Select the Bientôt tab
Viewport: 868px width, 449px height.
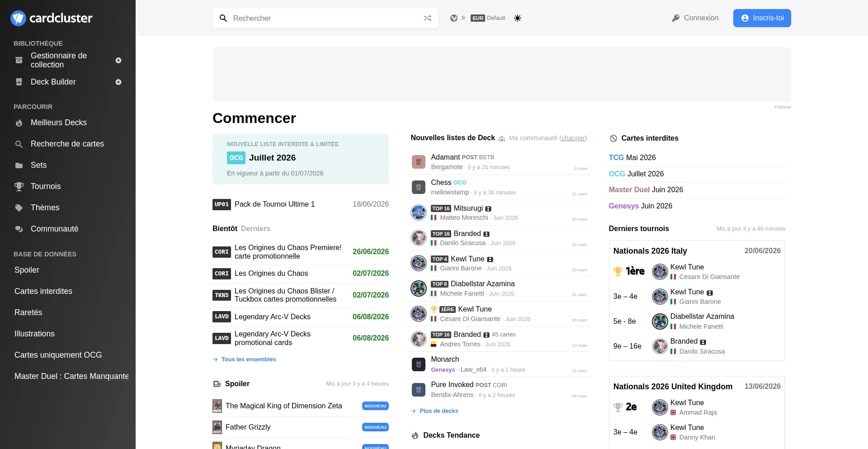(225, 229)
